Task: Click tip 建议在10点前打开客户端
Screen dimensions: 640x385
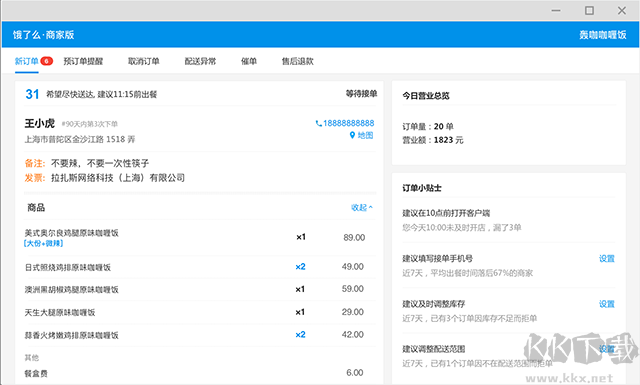Action: click(446, 213)
